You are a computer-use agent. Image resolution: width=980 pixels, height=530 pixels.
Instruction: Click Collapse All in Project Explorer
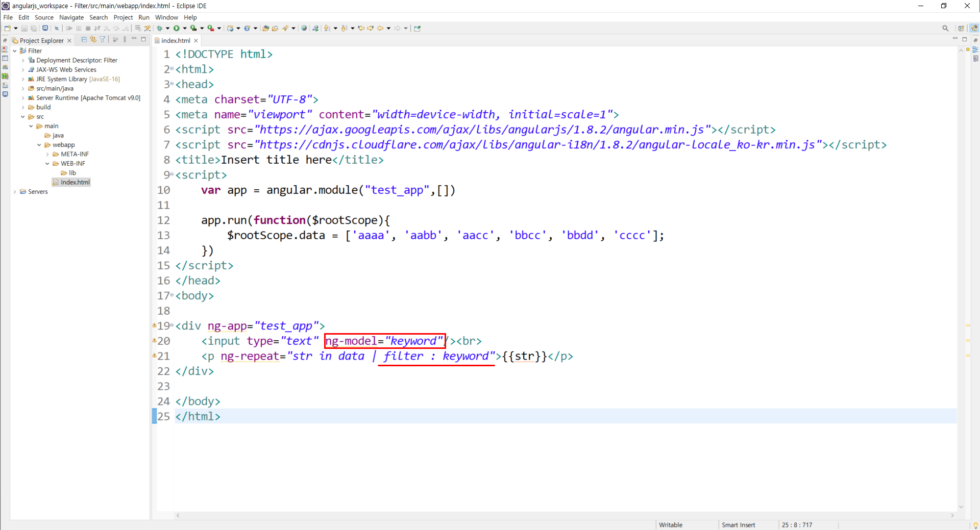click(x=84, y=39)
